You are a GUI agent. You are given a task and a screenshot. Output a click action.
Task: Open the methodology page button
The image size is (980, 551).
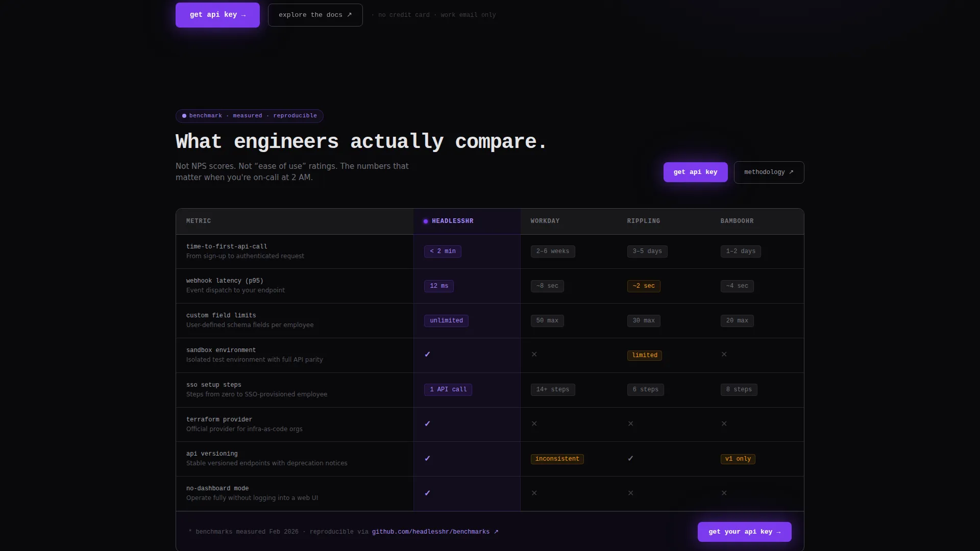(x=769, y=172)
